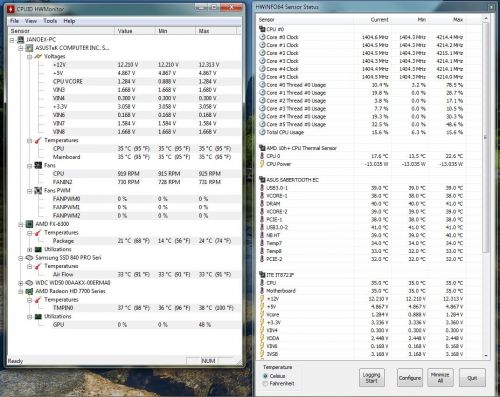Open the Tools menu in HWMonitor
The height and width of the screenshot is (397, 500).
(x=50, y=21)
